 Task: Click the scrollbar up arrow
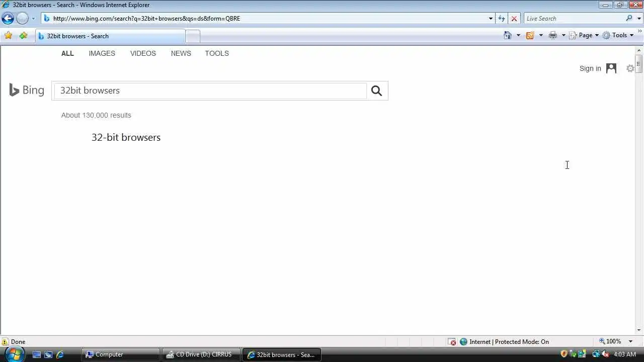639,50
